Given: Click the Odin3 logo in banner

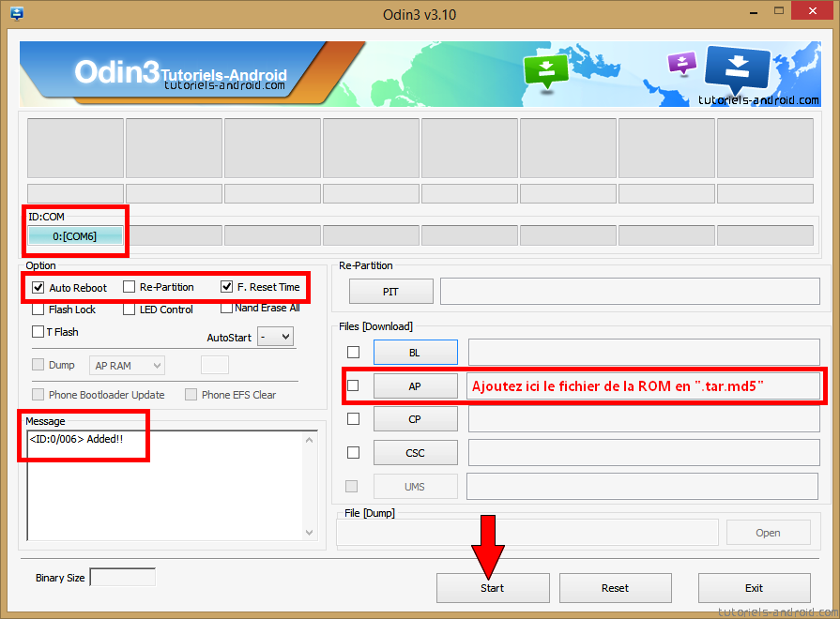Looking at the screenshot, I should pyautogui.click(x=116, y=72).
